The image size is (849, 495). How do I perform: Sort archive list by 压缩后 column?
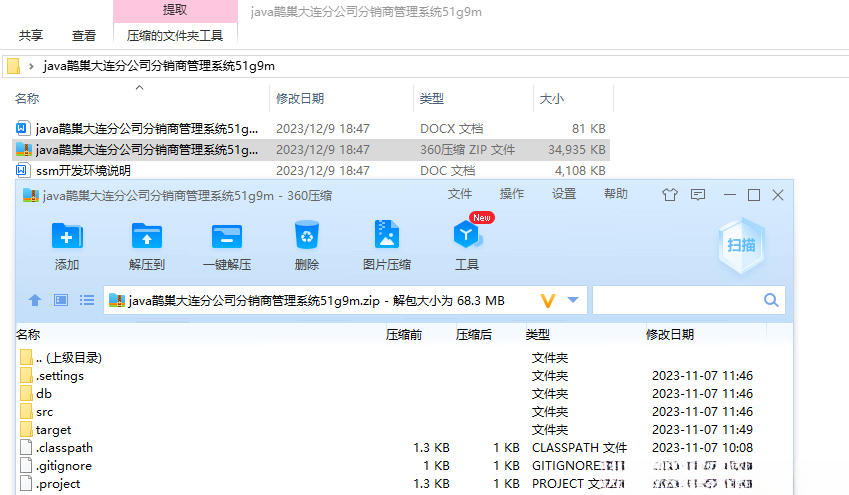[474, 335]
